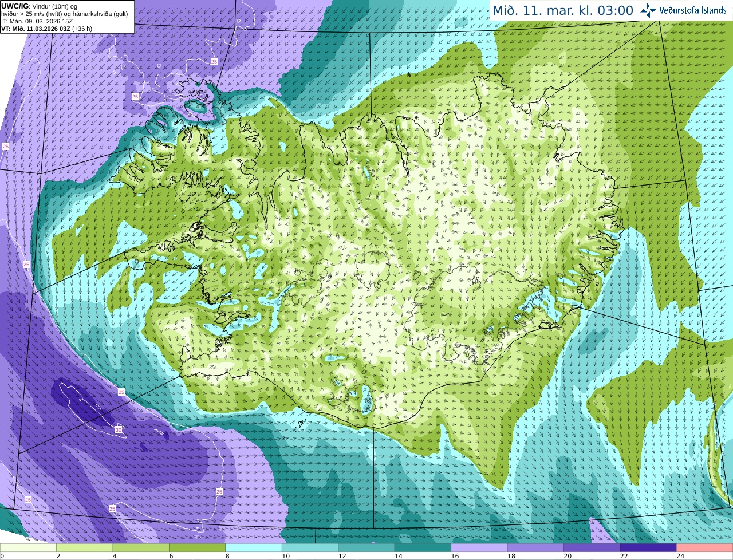The width and height of the screenshot is (733, 560).
Task: Click the legend scale value 16
Action: [x=455, y=556]
